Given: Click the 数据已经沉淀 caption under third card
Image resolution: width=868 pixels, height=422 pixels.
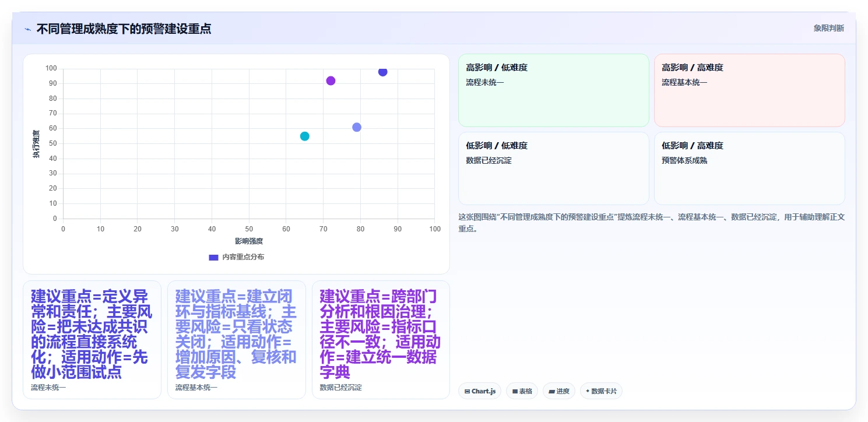Looking at the screenshot, I should (x=341, y=388).
